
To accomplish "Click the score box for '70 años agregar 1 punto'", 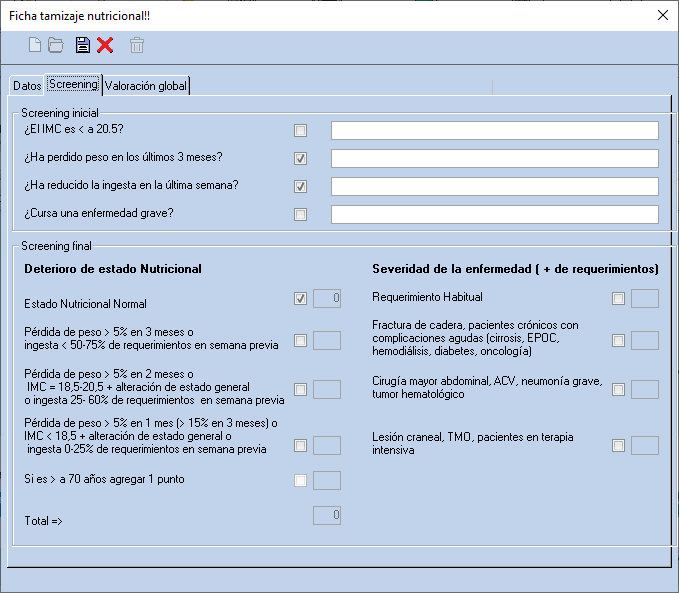I will coord(327,480).
